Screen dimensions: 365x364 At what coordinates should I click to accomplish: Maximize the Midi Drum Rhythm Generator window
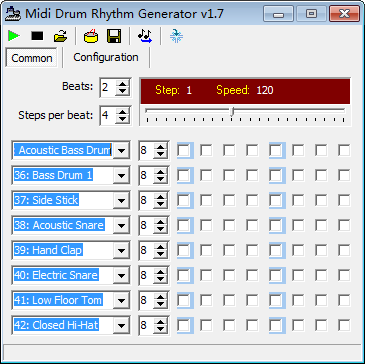point(312,14)
